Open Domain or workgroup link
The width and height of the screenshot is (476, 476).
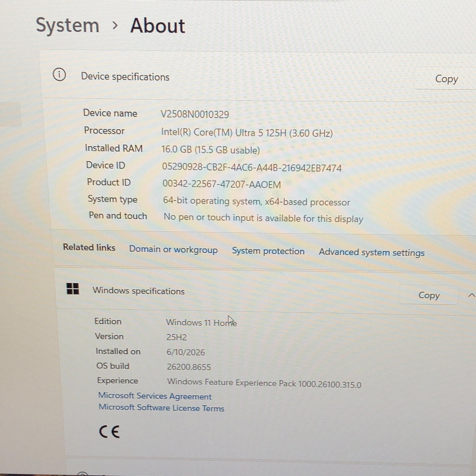[x=173, y=250]
